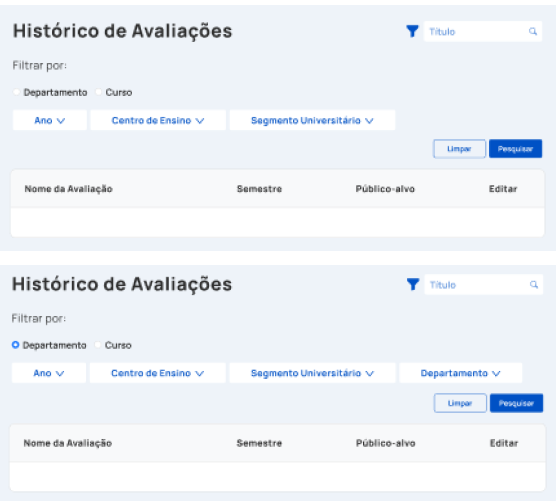Click the search magnifier in bottom Título field
The image size is (556, 501).
(x=534, y=284)
